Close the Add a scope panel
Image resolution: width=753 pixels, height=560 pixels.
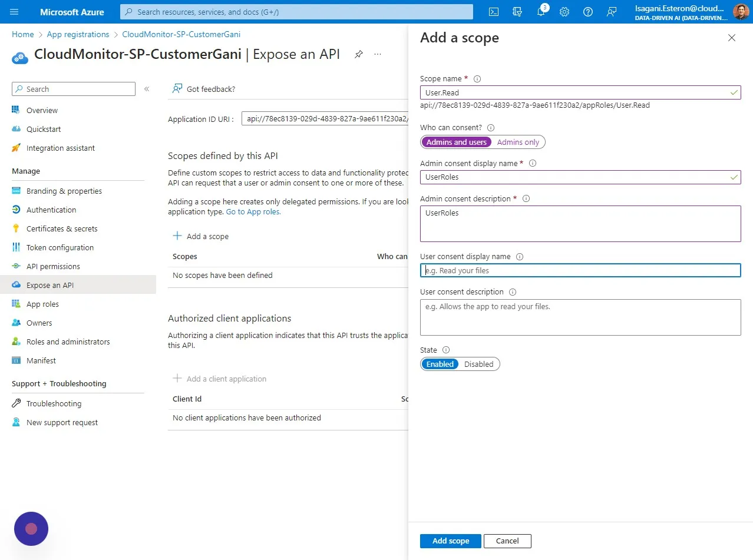732,38
